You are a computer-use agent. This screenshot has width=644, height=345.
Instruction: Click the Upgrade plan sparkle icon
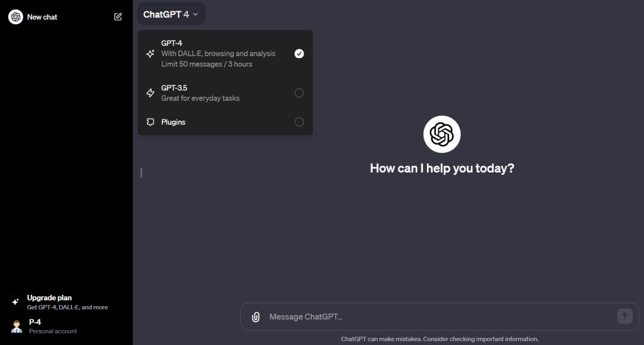point(15,302)
